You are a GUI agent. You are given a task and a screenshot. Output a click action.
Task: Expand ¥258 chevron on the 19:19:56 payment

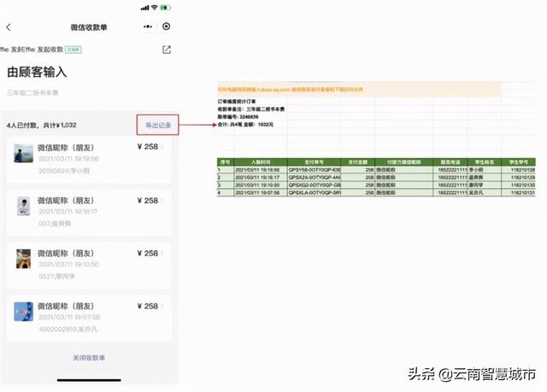[162, 147]
